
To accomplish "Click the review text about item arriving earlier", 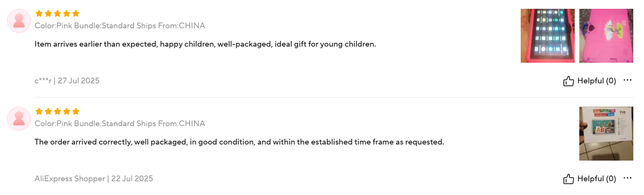I will tap(205, 44).
